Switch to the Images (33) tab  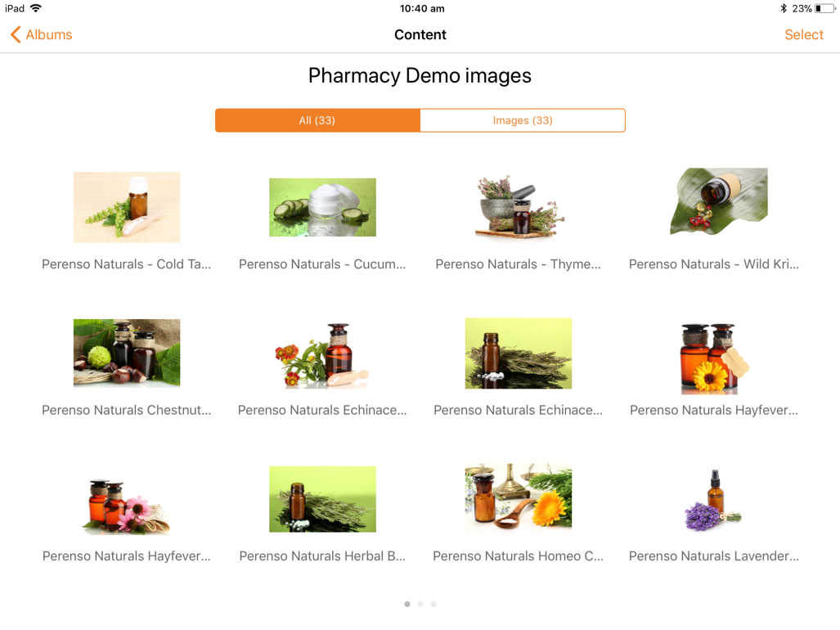(x=523, y=120)
